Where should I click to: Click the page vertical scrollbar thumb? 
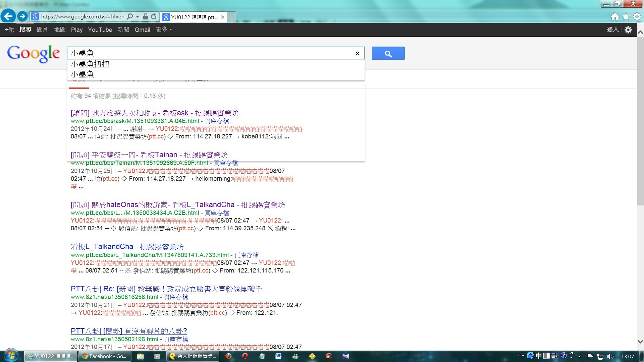pos(640,121)
